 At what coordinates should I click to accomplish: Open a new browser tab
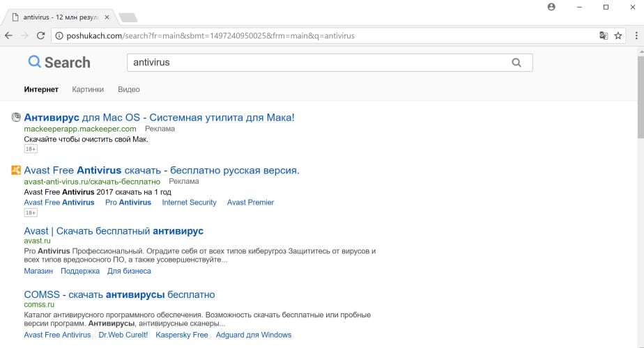point(128,17)
